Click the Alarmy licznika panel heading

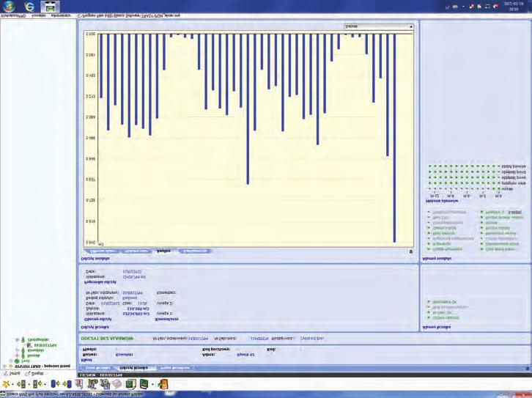click(x=437, y=327)
